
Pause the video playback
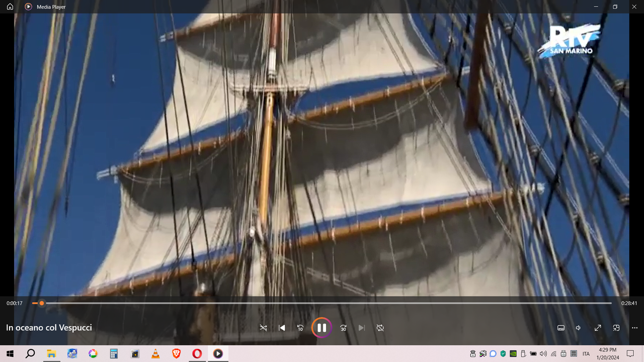321,328
